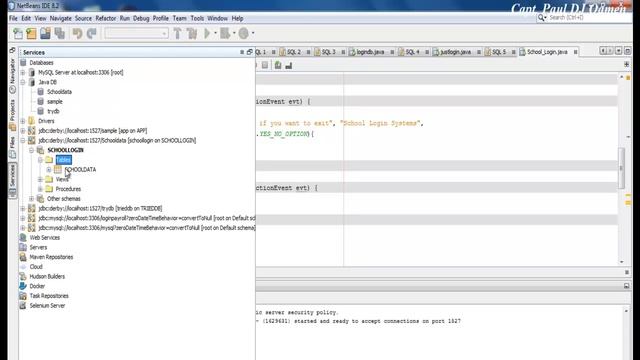Open the Tools menu
Image resolution: width=640 pixels, height=360 pixels.
[197, 18]
